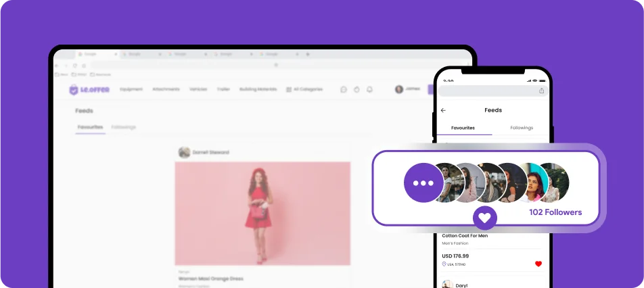Tap the share icon in phone address bar
The image size is (644, 288).
point(541,91)
